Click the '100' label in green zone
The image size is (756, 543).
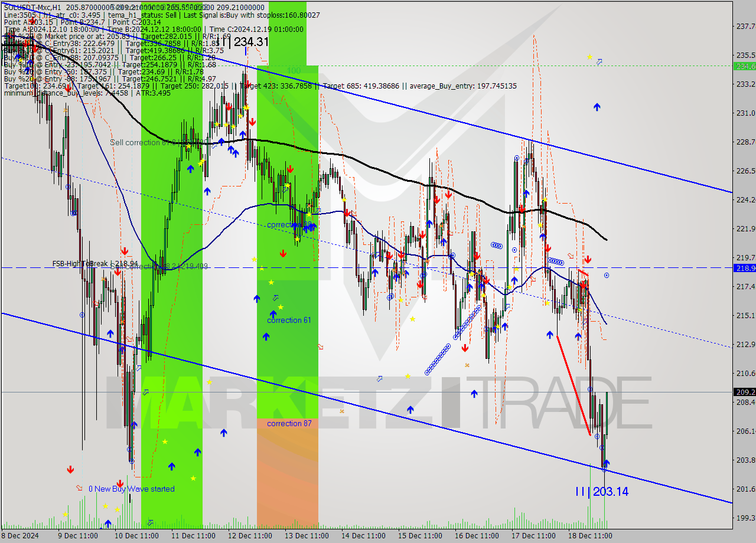pyautogui.click(x=294, y=70)
